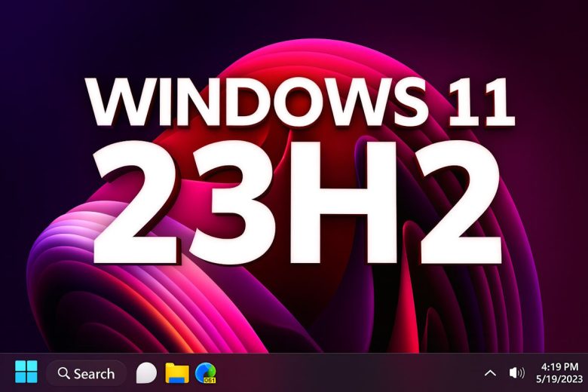
Task: Expand the hidden icons chevron
Action: [490, 372]
